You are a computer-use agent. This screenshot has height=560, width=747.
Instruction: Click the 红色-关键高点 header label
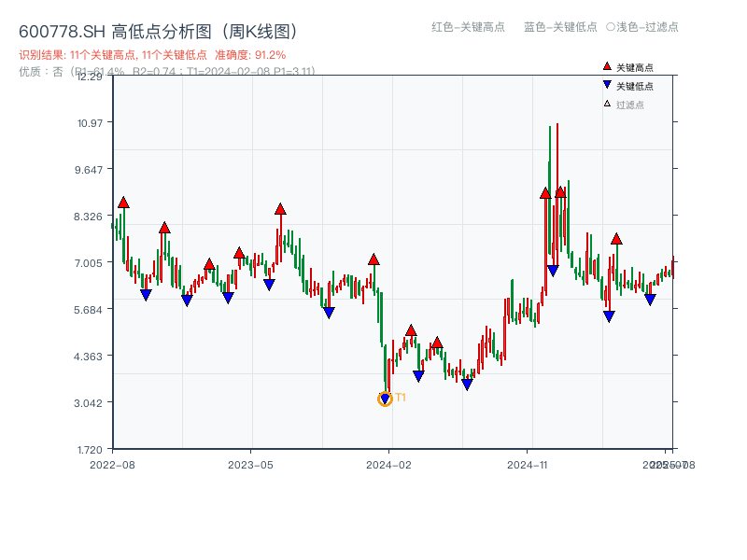(x=468, y=27)
